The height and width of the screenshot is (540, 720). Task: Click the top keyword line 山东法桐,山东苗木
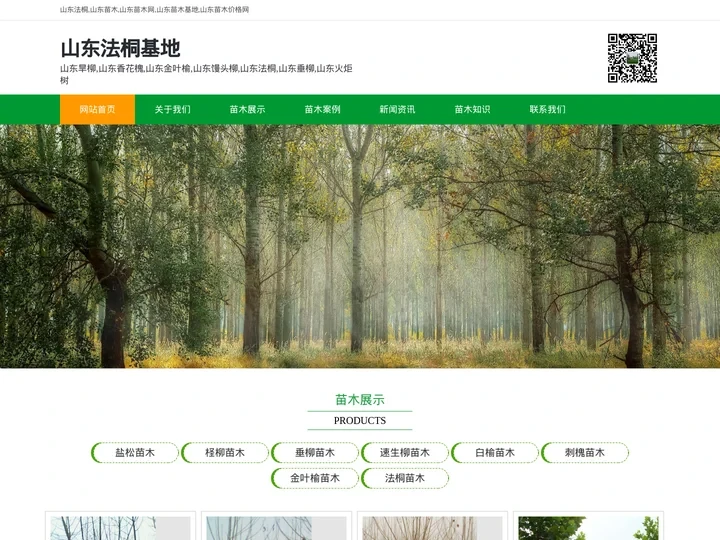154,9
